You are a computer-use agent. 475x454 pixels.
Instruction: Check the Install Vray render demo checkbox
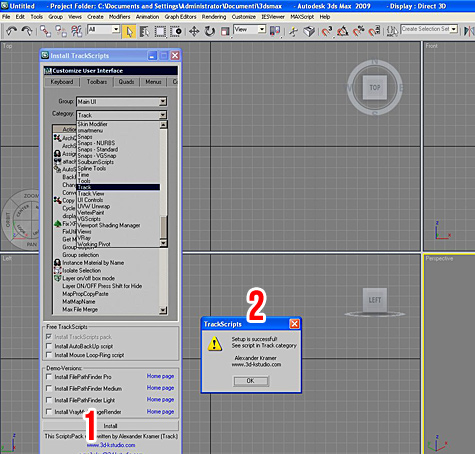coord(49,412)
